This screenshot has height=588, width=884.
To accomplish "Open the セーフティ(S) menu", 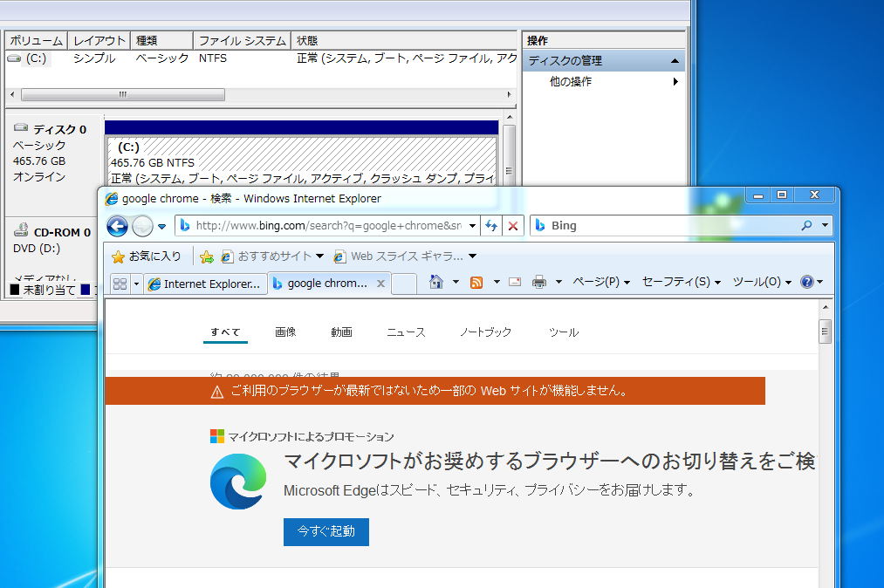I will pyautogui.click(x=682, y=282).
